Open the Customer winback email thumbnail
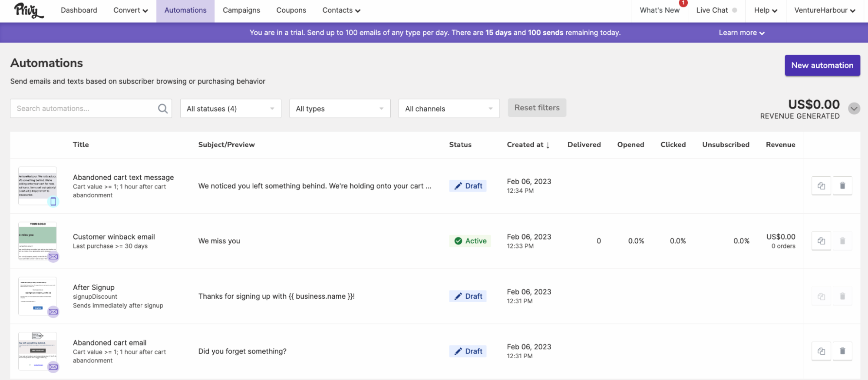 coord(38,241)
